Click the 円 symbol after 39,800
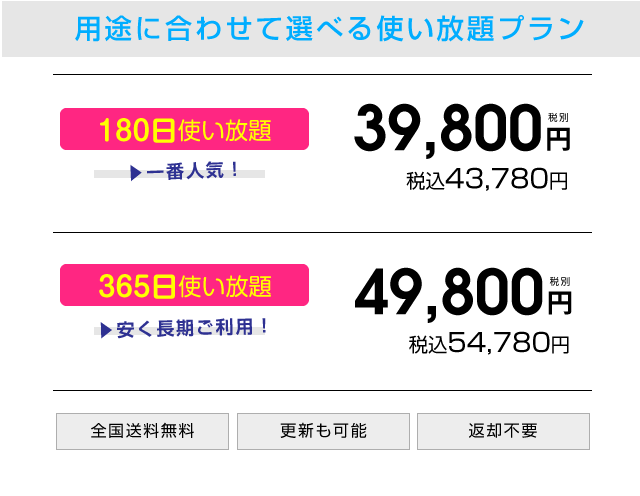The image size is (640, 496). 558,139
